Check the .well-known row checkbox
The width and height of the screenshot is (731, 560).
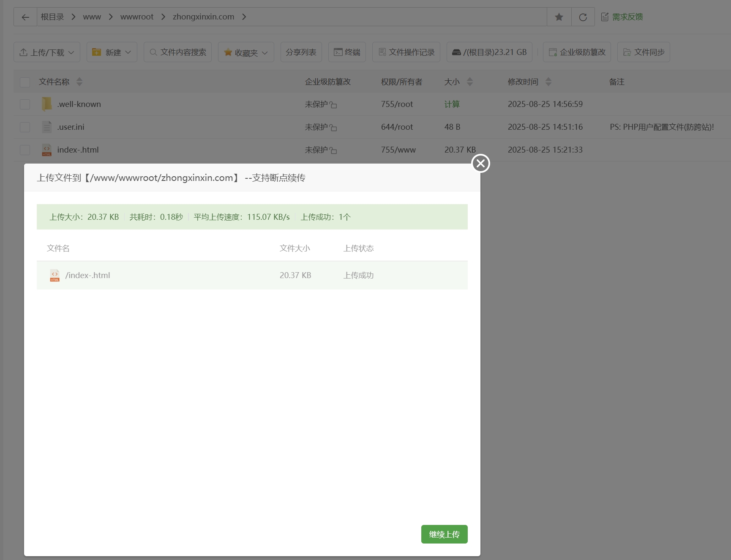(x=25, y=104)
